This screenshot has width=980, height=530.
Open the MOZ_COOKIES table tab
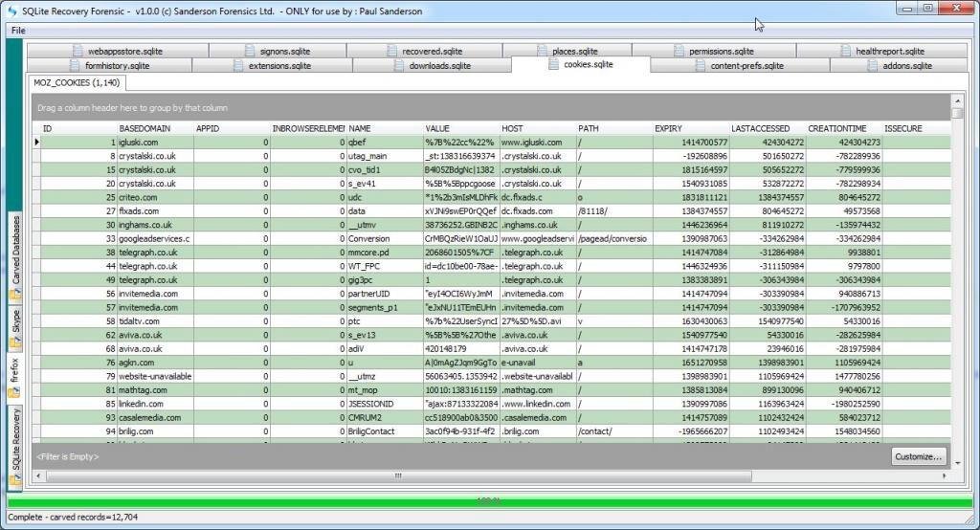tap(76, 83)
